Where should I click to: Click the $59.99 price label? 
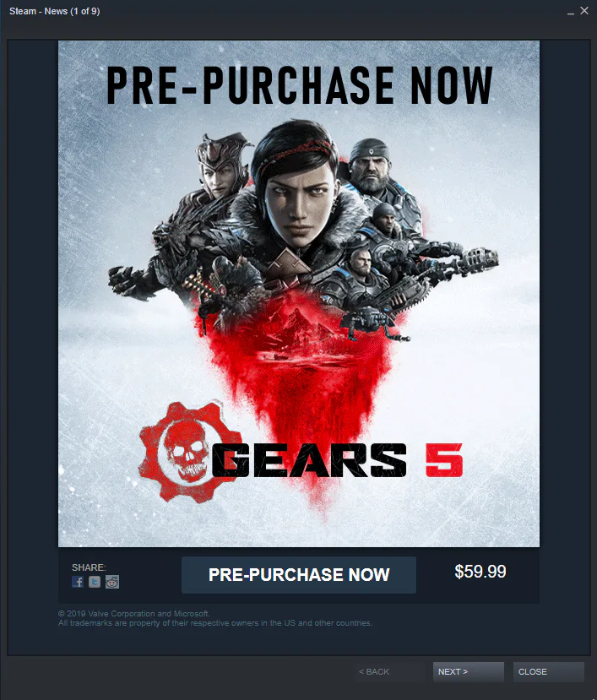[480, 572]
